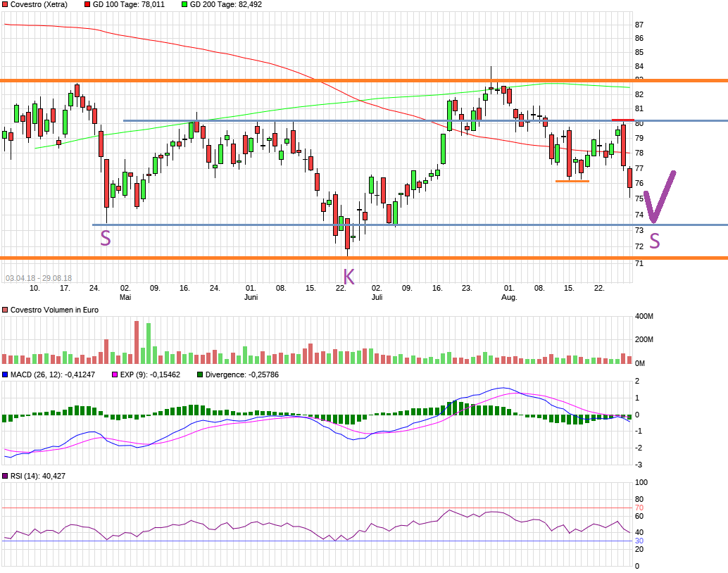Image resolution: width=728 pixels, height=573 pixels.
Task: Click the short red line near 80 at right
Action: (623, 120)
